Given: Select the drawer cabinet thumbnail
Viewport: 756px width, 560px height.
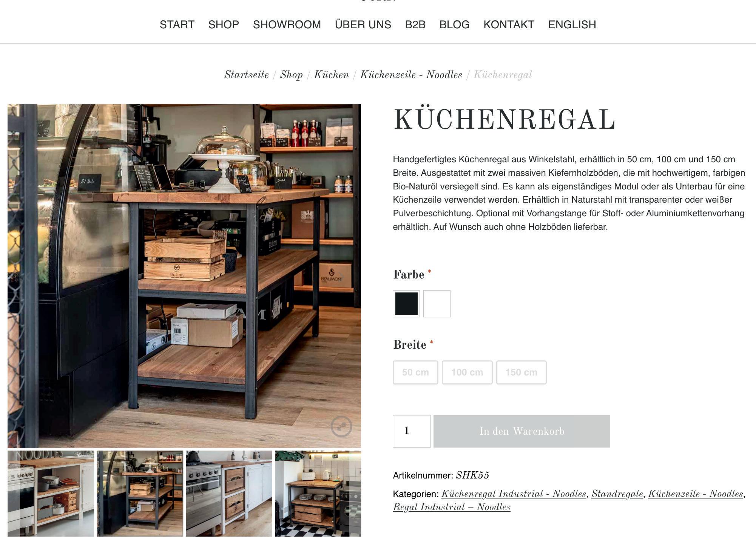Looking at the screenshot, I should [229, 494].
